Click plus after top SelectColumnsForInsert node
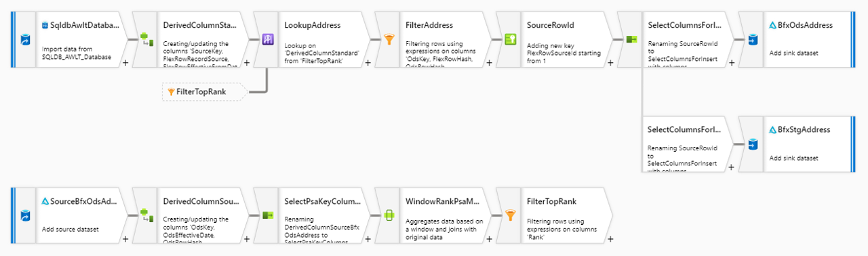The height and width of the screenshot is (256, 868). (731, 63)
